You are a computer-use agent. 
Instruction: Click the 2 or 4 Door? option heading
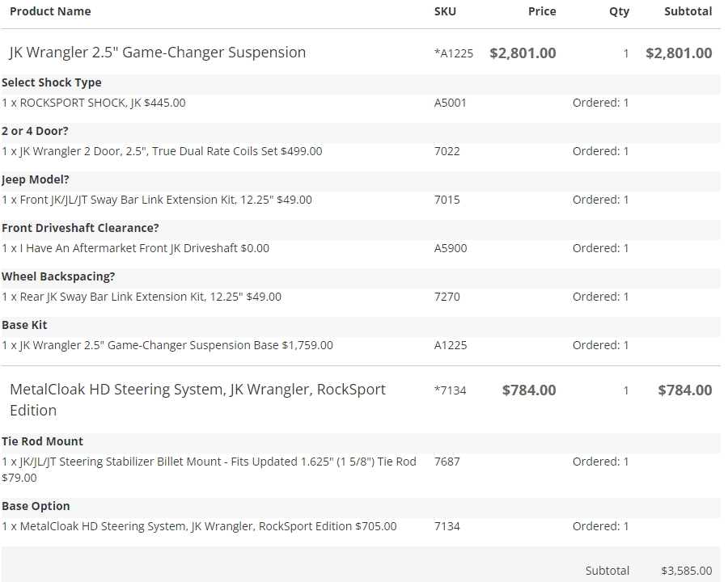click(35, 131)
